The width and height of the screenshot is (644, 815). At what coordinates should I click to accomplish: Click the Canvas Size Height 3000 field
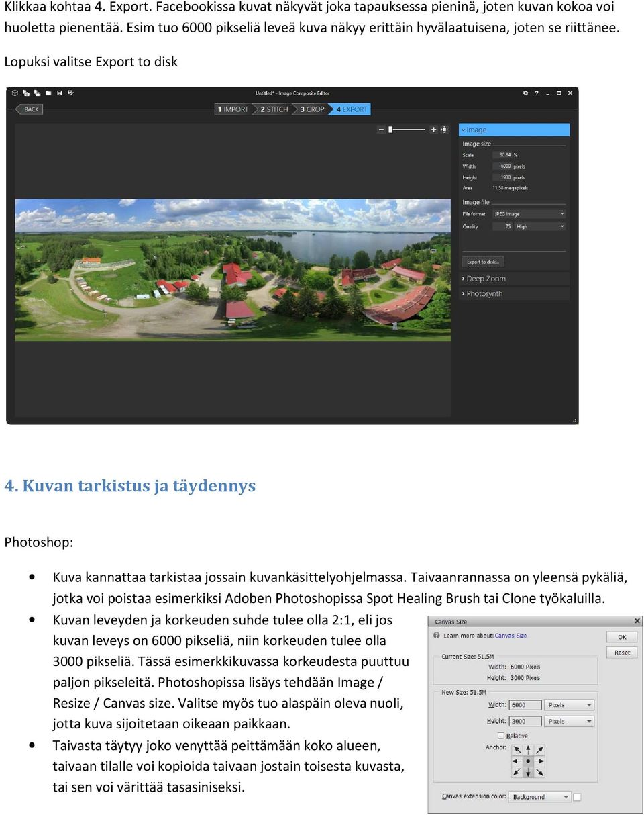(525, 721)
